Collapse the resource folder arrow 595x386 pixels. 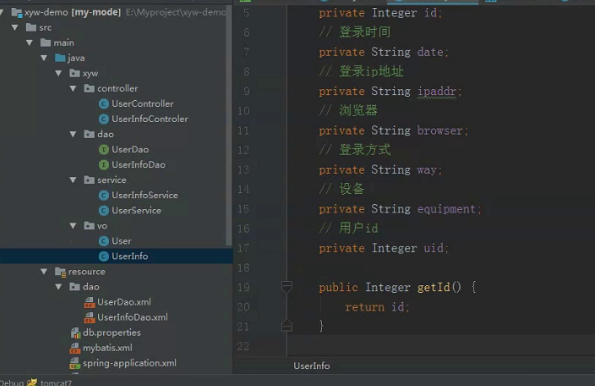pyautogui.click(x=44, y=271)
